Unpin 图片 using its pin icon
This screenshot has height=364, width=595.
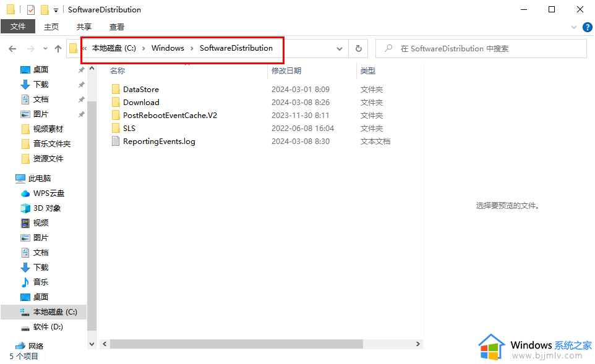click(x=81, y=114)
